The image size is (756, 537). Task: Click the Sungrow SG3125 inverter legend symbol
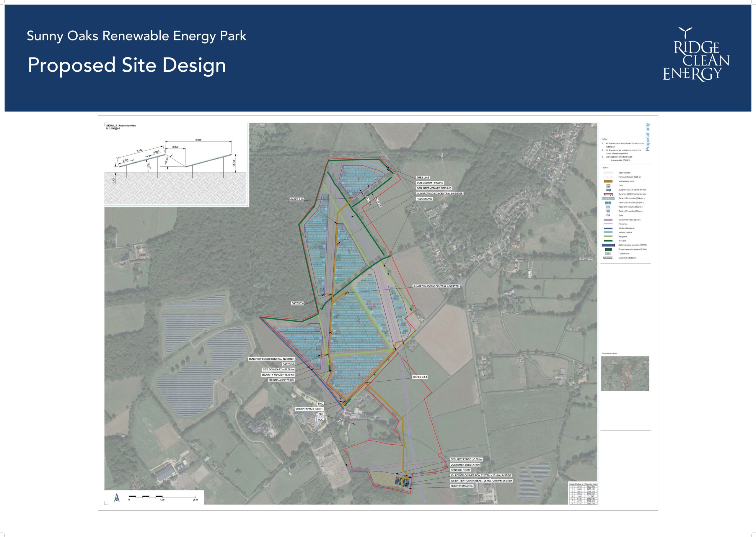point(608,190)
